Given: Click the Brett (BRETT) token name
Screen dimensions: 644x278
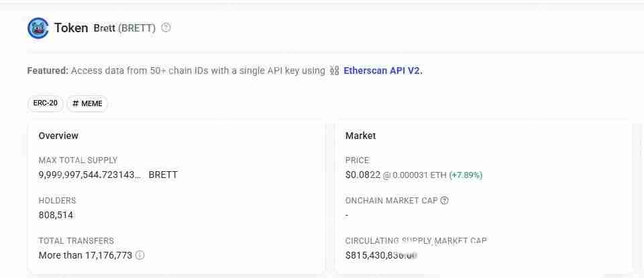Looking at the screenshot, I should [x=124, y=28].
